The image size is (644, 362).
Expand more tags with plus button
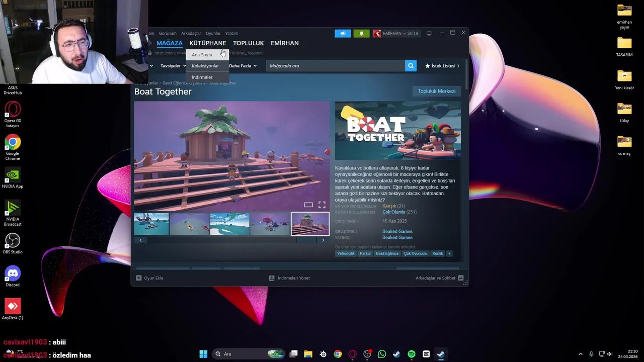pyautogui.click(x=449, y=253)
